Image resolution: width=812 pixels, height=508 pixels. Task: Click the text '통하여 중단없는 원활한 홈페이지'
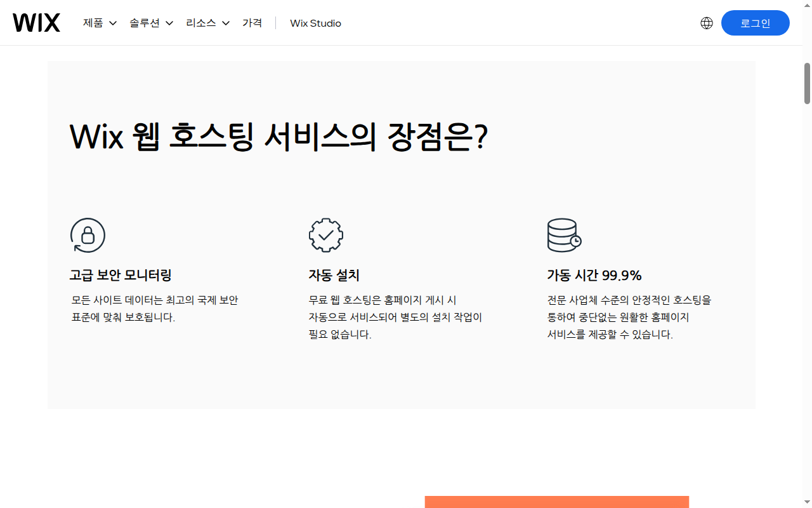tap(619, 317)
